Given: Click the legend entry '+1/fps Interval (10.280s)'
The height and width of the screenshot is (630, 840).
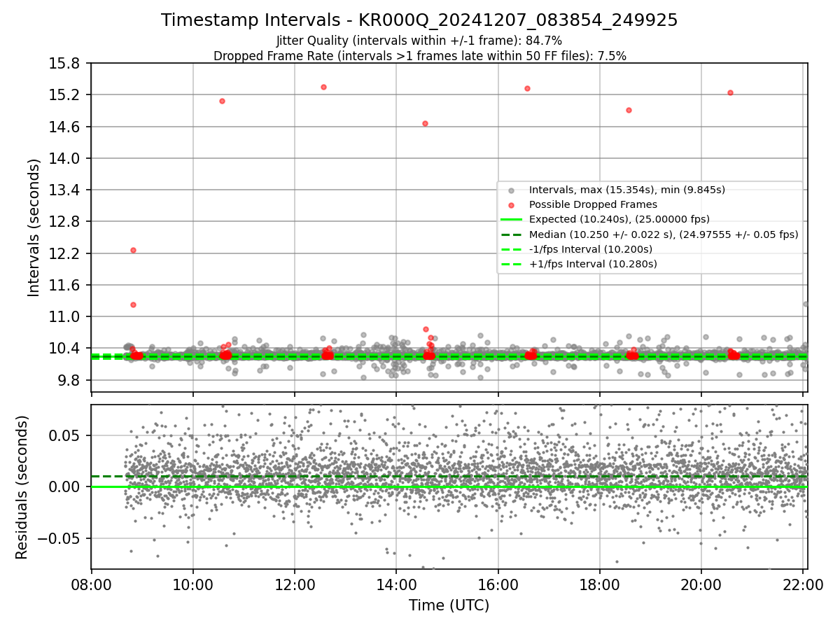Looking at the screenshot, I should (x=593, y=264).
